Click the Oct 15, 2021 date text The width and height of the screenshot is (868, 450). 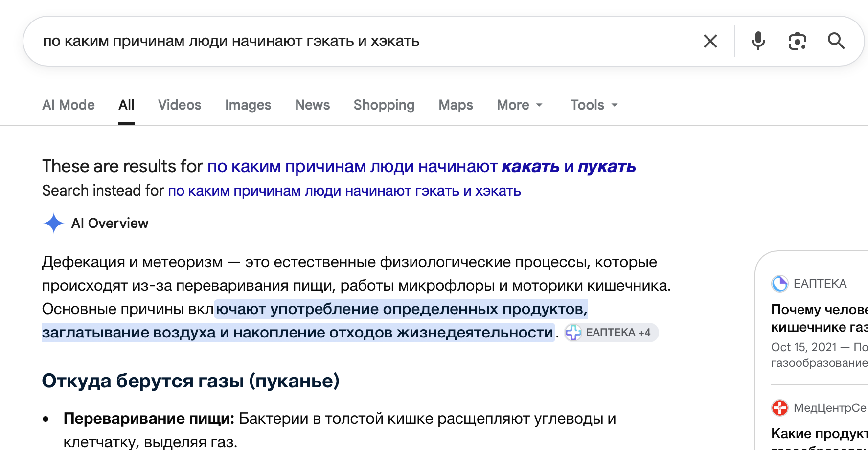tap(804, 347)
